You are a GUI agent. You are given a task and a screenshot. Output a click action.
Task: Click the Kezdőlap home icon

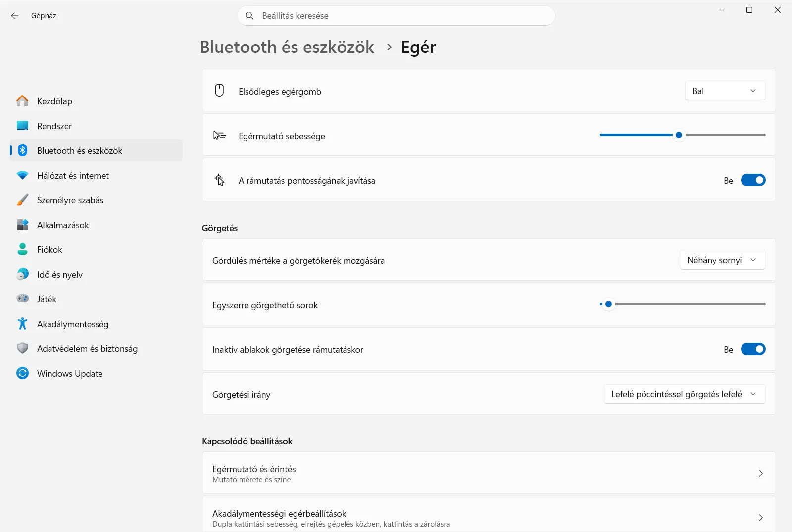22,101
